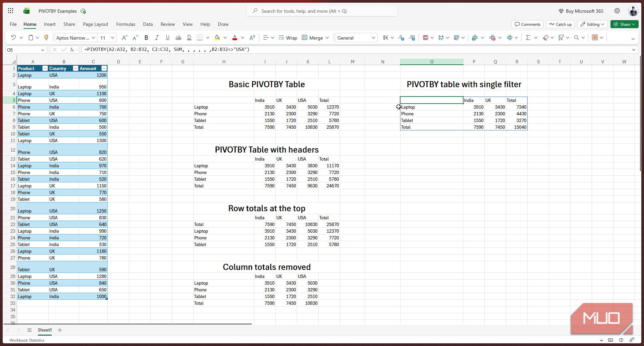Click the green Share button

[624, 24]
